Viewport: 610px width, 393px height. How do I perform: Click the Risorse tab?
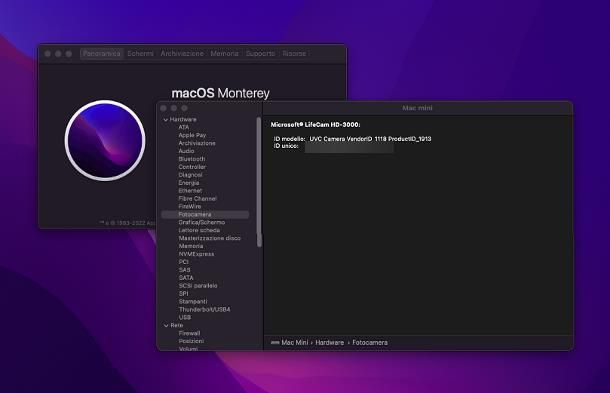click(x=294, y=53)
